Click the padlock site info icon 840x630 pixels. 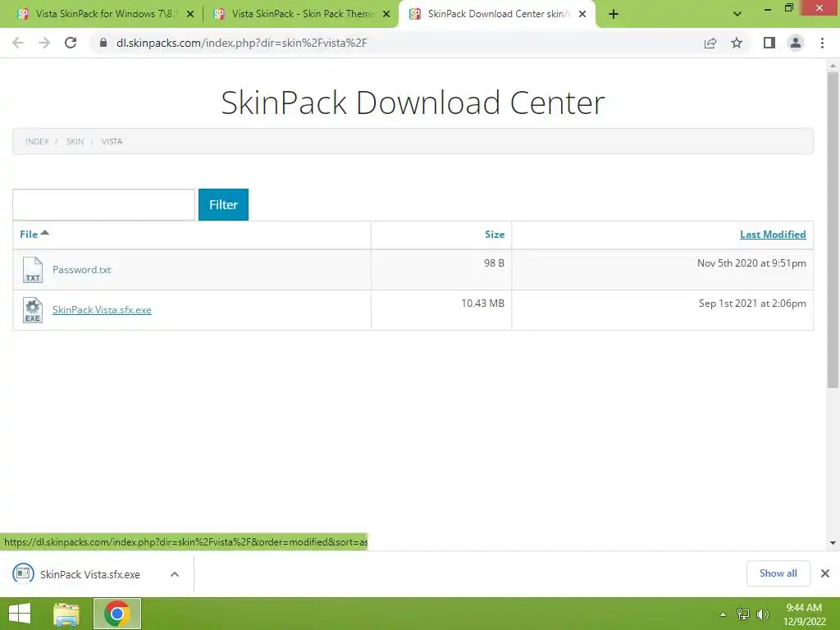(103, 43)
